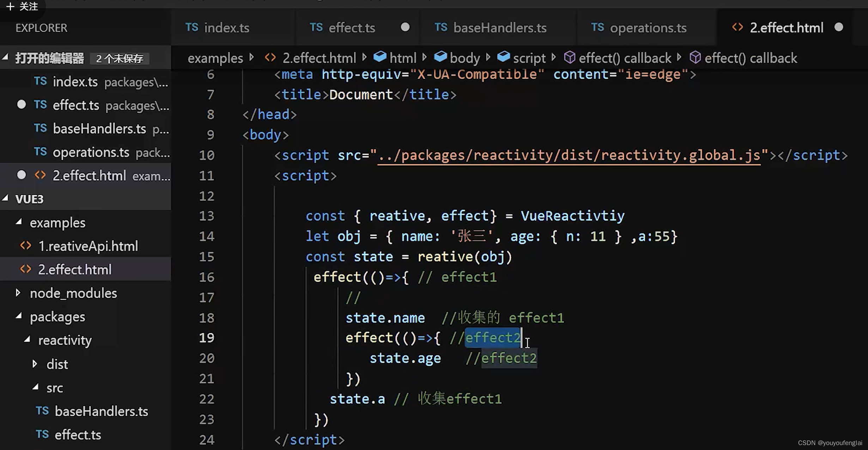
Task: Select 2.effect.html in examples folder
Action: click(85, 270)
